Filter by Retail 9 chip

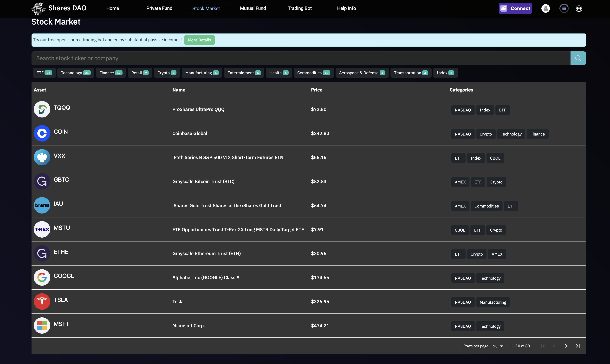[140, 73]
